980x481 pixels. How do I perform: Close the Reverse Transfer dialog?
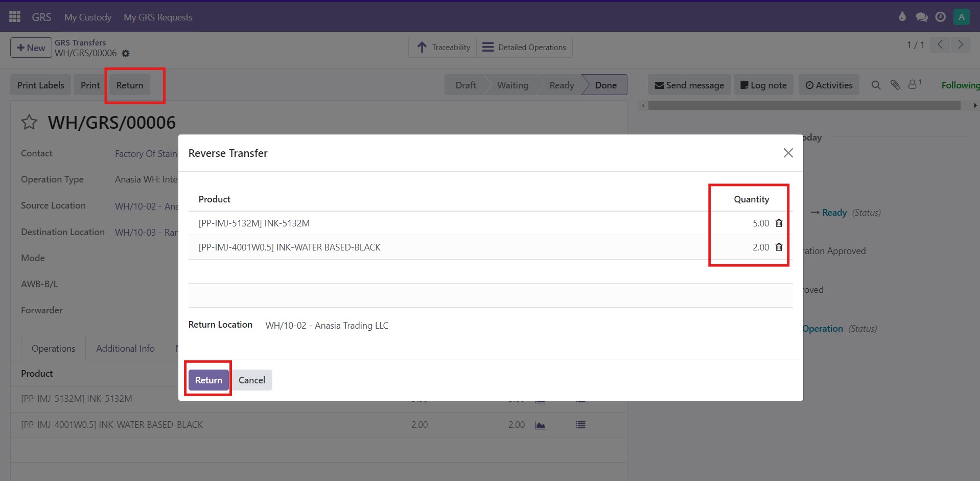tap(788, 153)
